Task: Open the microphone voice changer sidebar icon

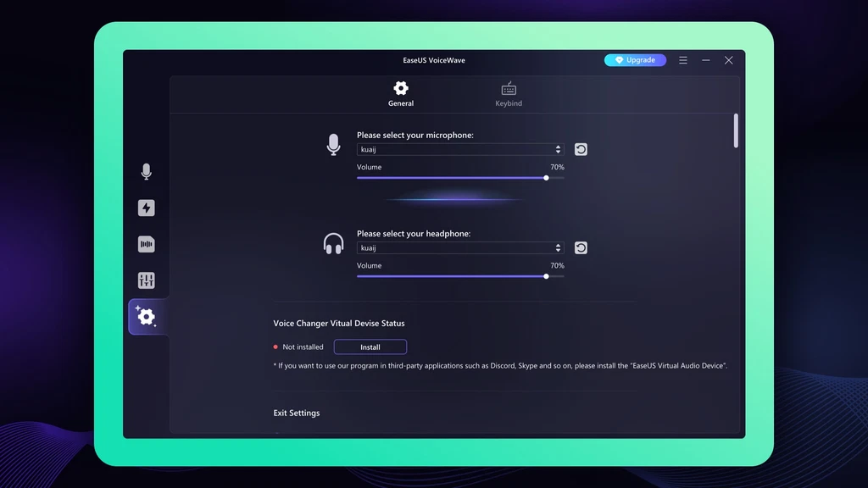Action: pos(146,172)
